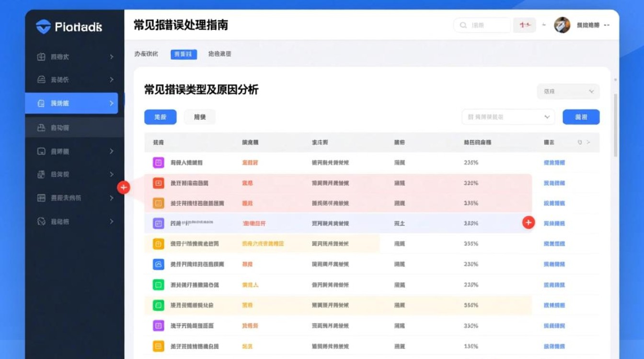This screenshot has height=359, width=644.
Task: Click the blue button right of the filter dropdown
Action: 581,117
